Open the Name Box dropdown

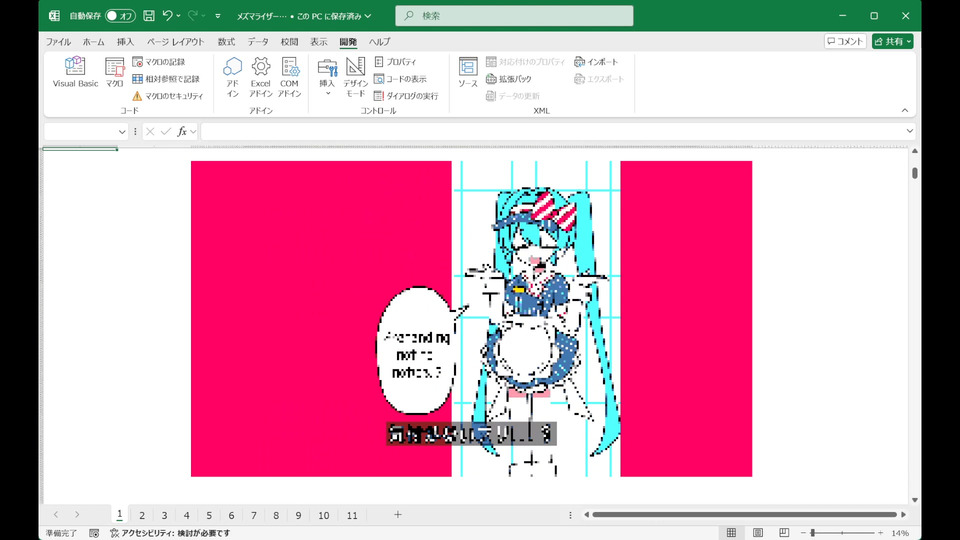pos(122,132)
